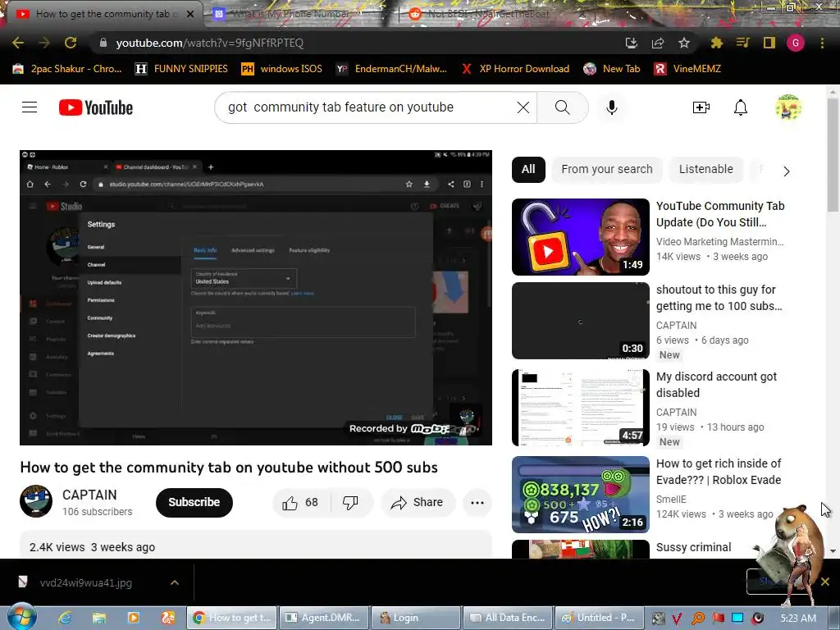The width and height of the screenshot is (840, 630).
Task: Open Chrome profile G avatar
Action: 796,43
